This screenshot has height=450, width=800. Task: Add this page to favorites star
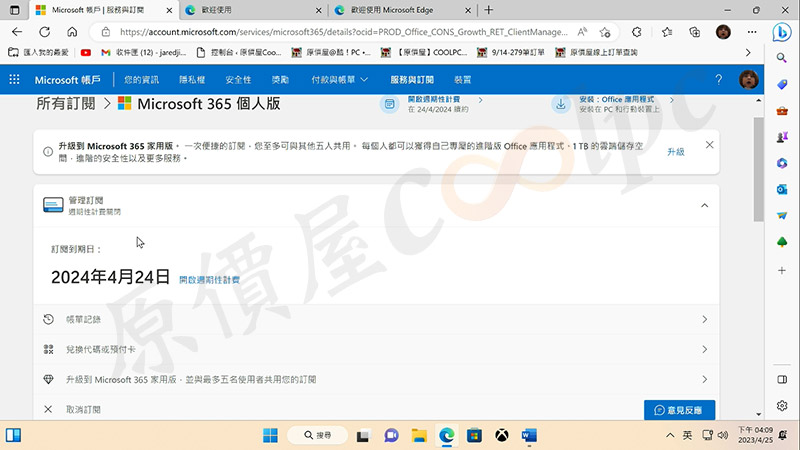click(605, 32)
